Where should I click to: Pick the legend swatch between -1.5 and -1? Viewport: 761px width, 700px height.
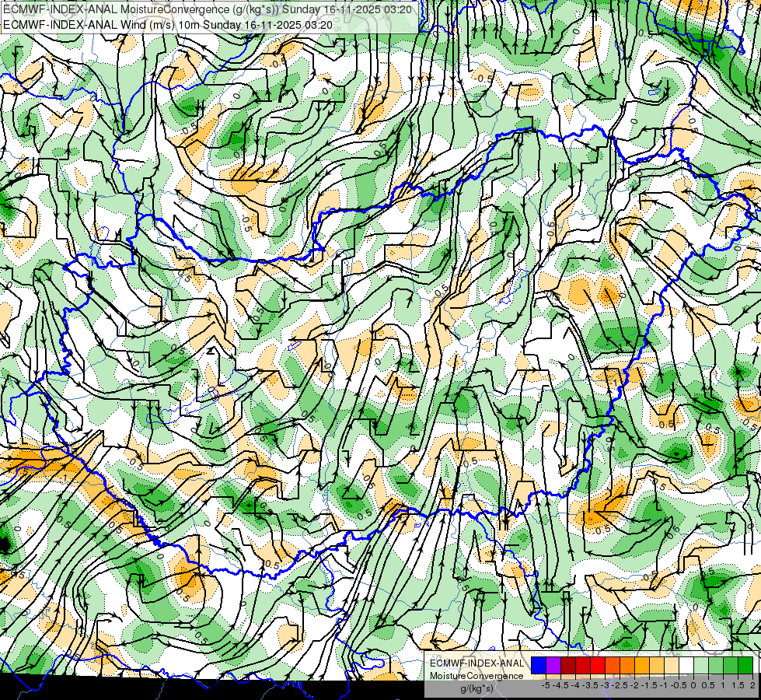click(x=657, y=666)
